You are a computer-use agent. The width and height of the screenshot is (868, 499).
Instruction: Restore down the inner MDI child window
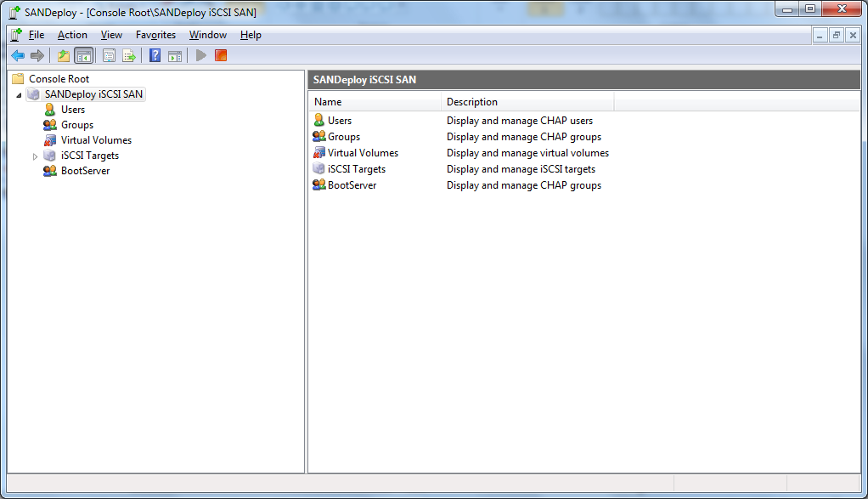tap(837, 36)
